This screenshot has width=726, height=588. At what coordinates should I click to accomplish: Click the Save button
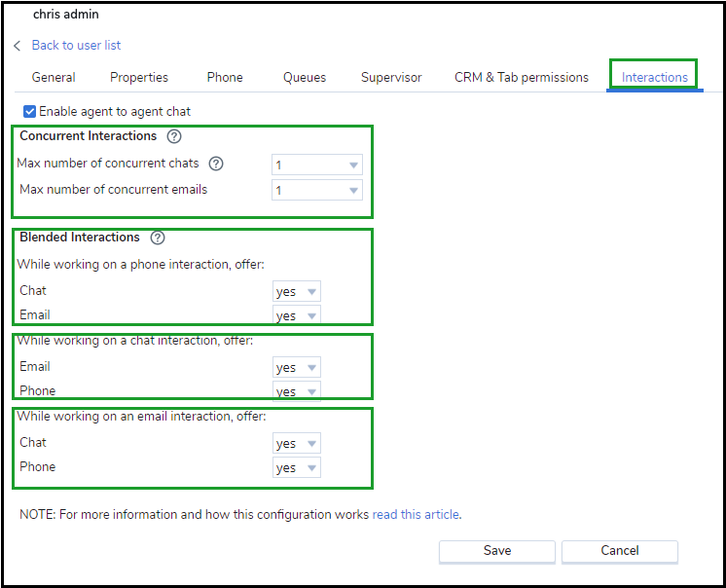tap(497, 551)
